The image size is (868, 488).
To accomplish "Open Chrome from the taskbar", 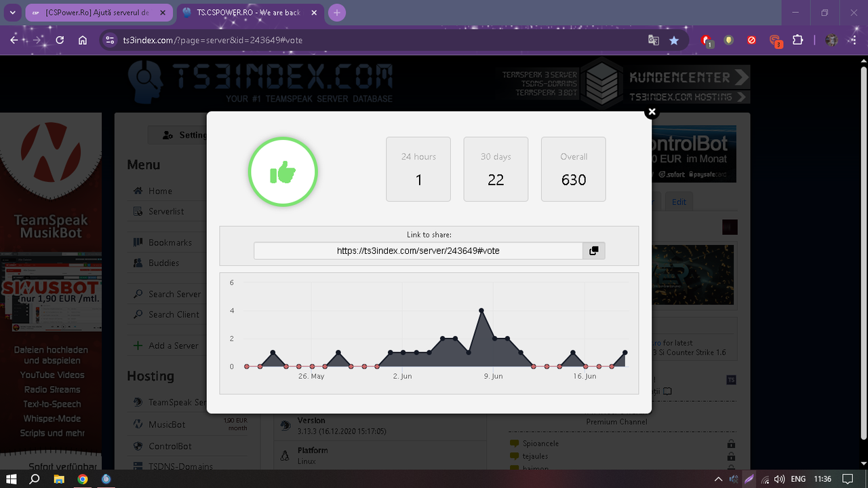I will click(83, 479).
